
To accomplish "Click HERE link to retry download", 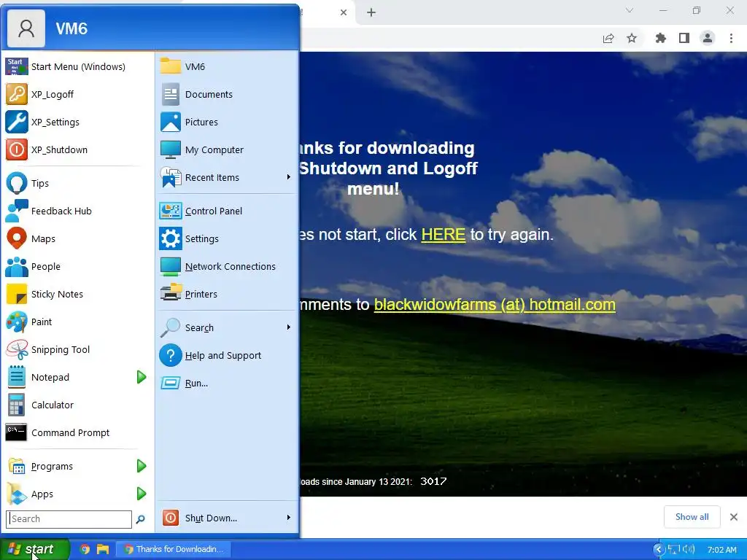I will [x=444, y=234].
